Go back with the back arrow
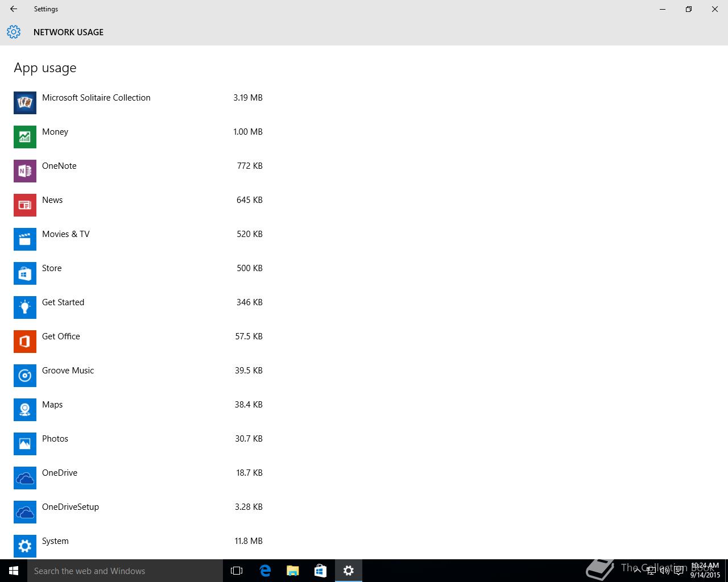This screenshot has height=582, width=728. click(14, 9)
